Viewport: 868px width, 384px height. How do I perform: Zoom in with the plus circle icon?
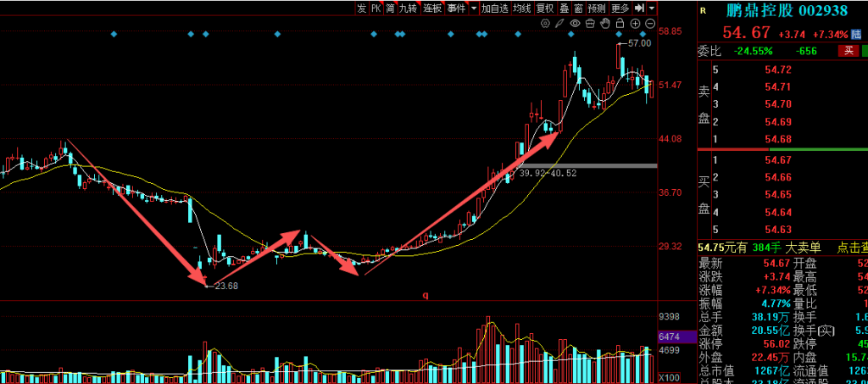point(635,24)
